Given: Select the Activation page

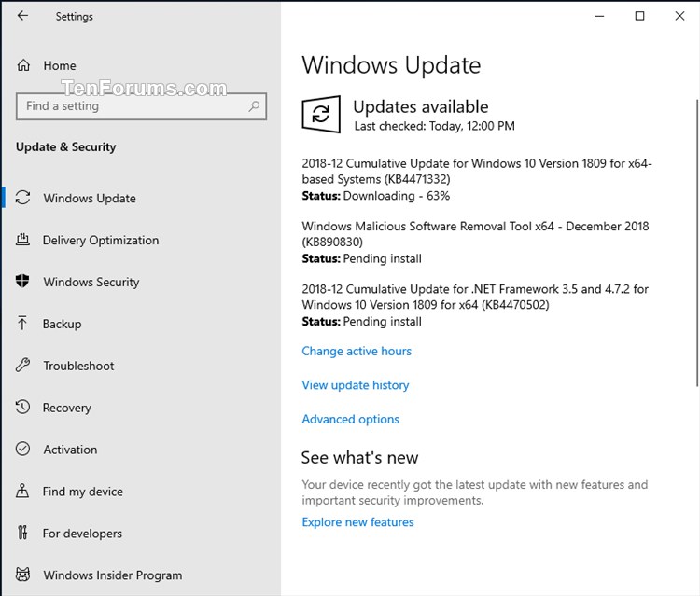Looking at the screenshot, I should tap(70, 450).
